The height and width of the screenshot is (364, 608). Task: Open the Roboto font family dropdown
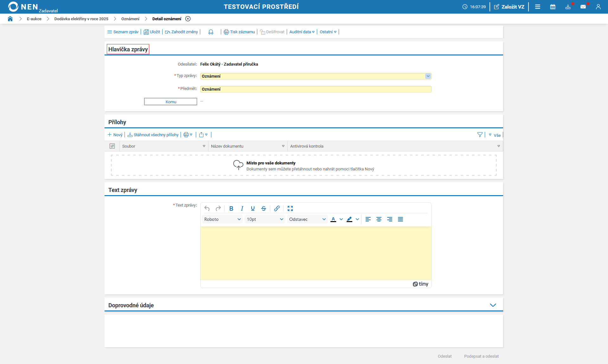tap(222, 220)
